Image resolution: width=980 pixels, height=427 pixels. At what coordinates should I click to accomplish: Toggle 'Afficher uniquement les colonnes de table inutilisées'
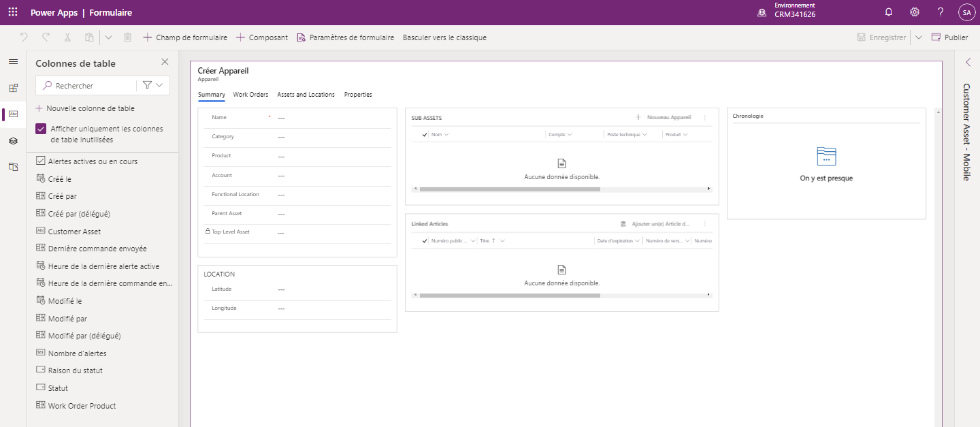41,129
